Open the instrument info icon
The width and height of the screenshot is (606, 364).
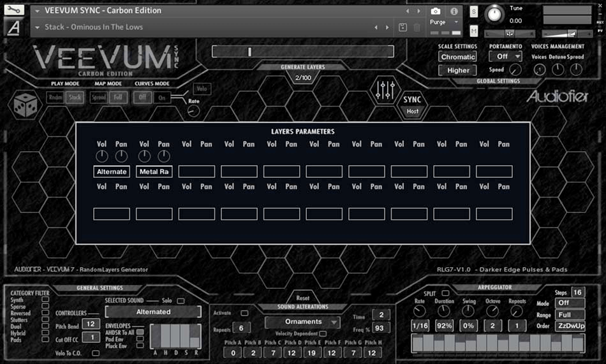454,11
